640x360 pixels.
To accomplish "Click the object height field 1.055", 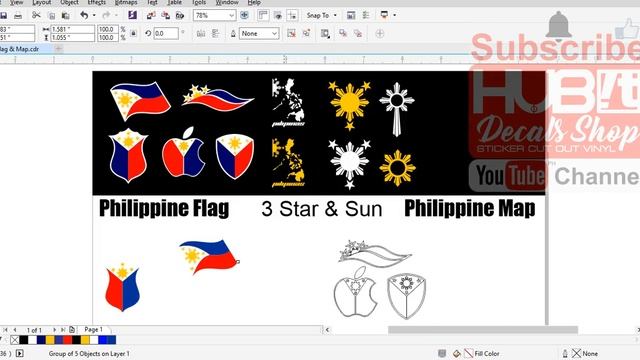I will pos(72,38).
